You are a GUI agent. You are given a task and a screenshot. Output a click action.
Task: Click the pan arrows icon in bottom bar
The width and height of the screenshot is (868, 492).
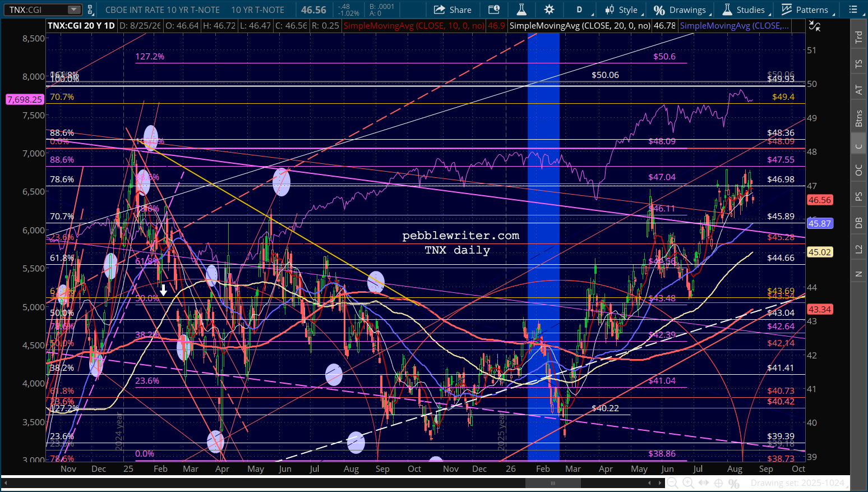coord(703,483)
